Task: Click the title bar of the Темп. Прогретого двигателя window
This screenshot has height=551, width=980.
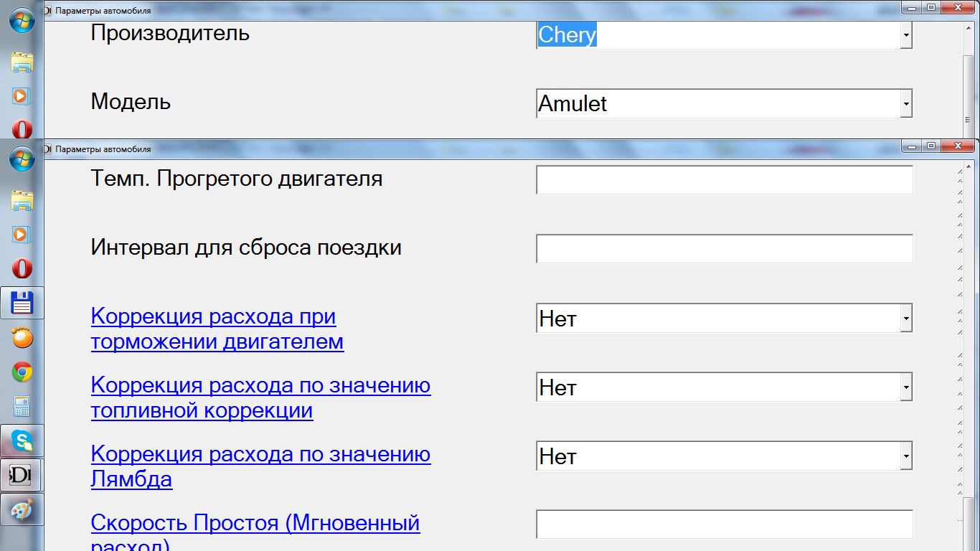Action: (473, 149)
